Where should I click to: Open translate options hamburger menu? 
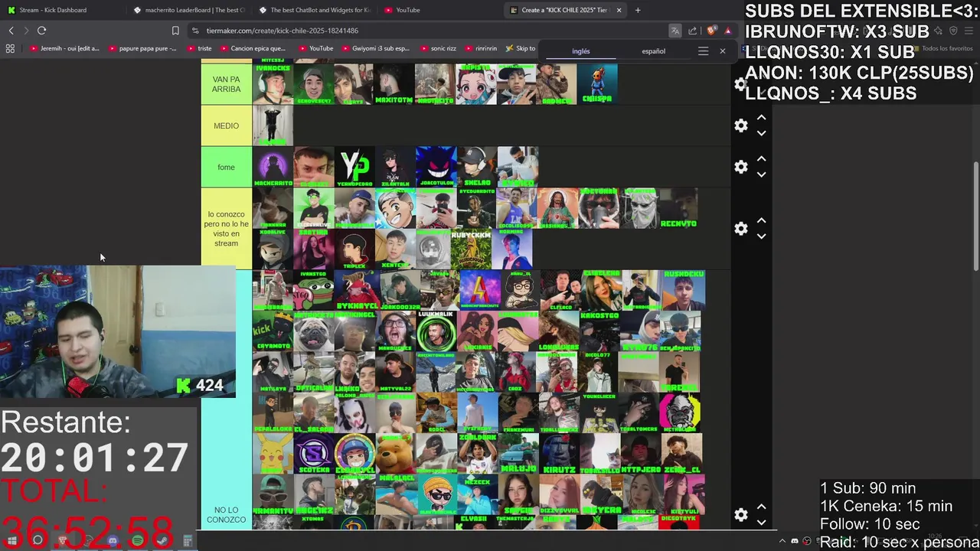click(x=703, y=51)
